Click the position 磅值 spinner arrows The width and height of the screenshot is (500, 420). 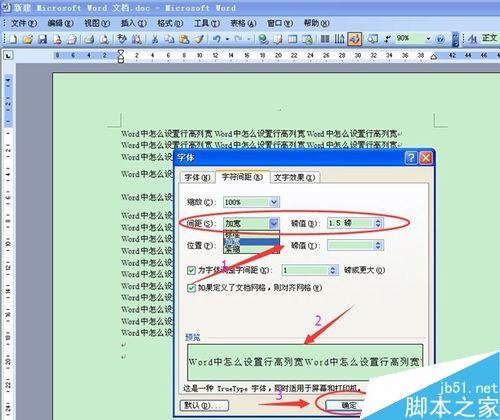(x=378, y=246)
